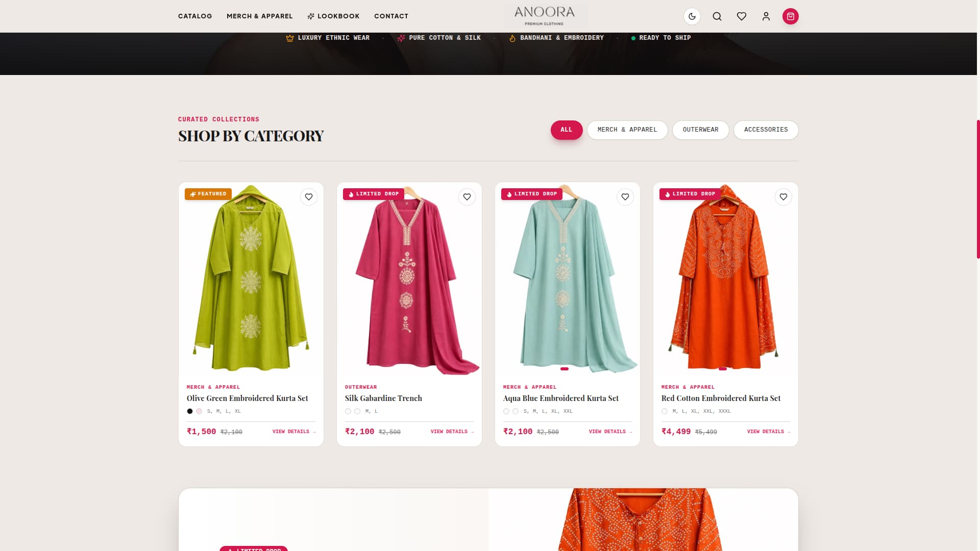This screenshot has height=551, width=980.
Task: Click the Featured badge on olive kurta
Action: [x=208, y=194]
